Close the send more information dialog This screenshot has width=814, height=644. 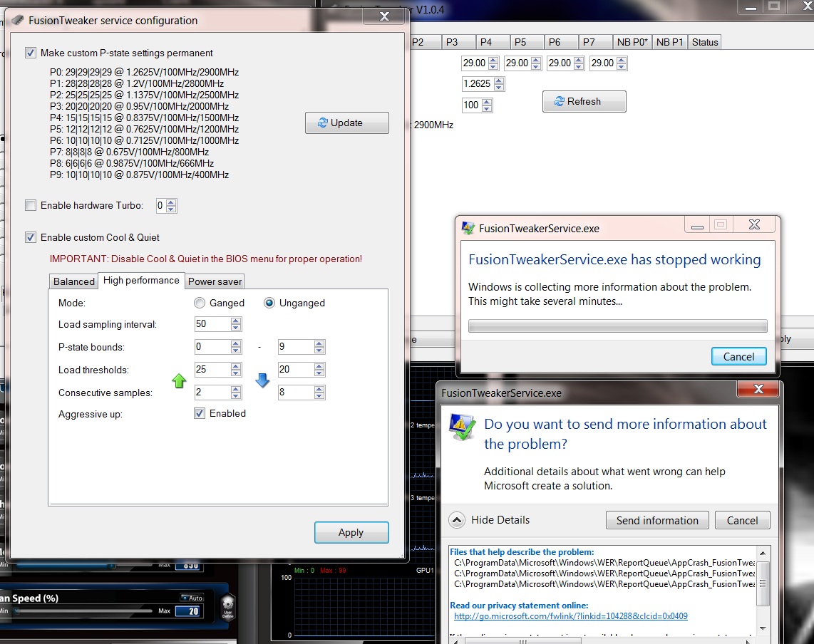[758, 389]
